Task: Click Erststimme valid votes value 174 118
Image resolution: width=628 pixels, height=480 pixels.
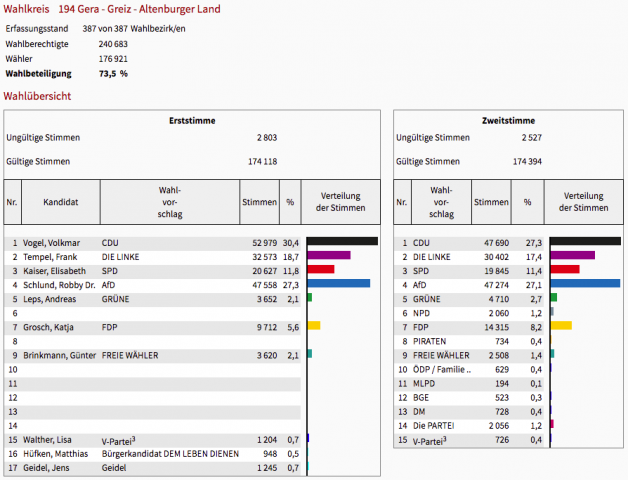Action: [x=262, y=162]
